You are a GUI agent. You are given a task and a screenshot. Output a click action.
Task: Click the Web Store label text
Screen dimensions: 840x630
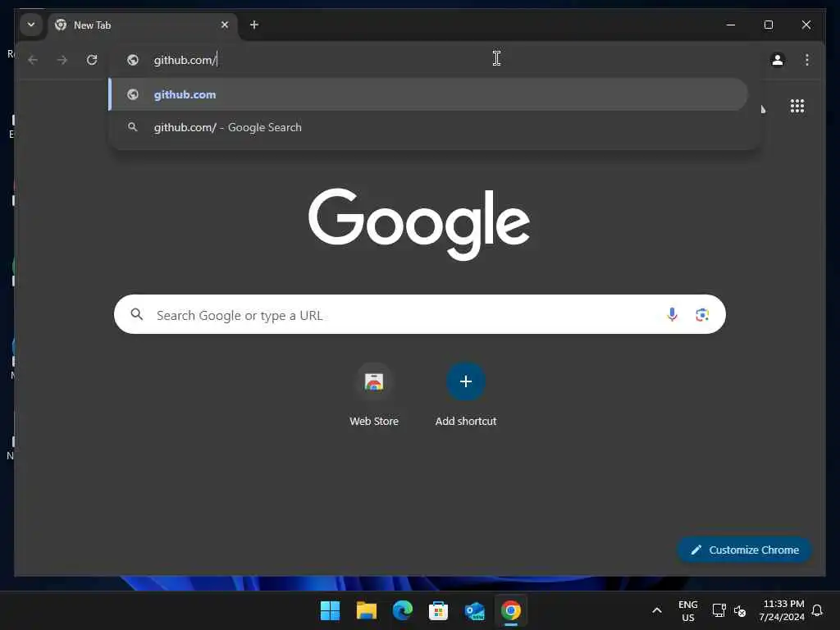[374, 421]
